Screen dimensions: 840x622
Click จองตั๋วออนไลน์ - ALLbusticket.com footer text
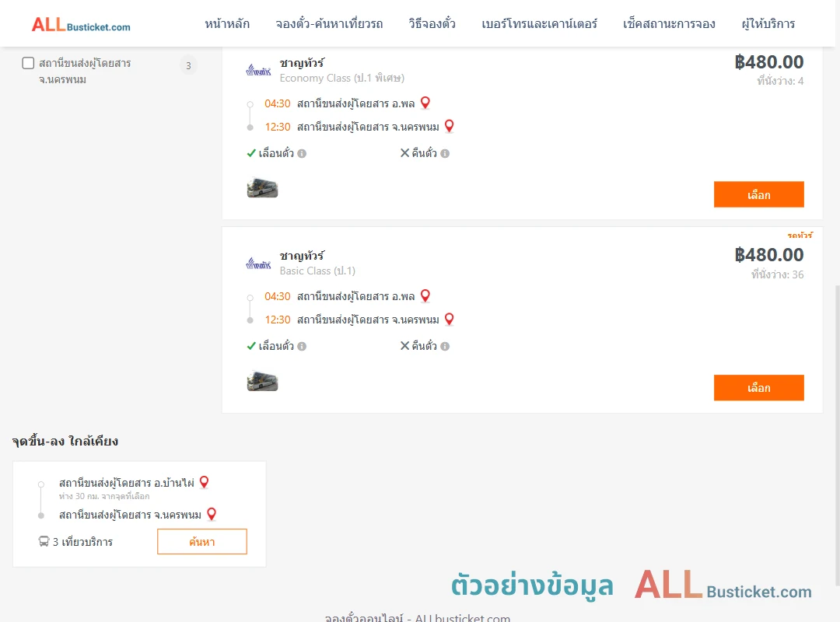point(418,617)
